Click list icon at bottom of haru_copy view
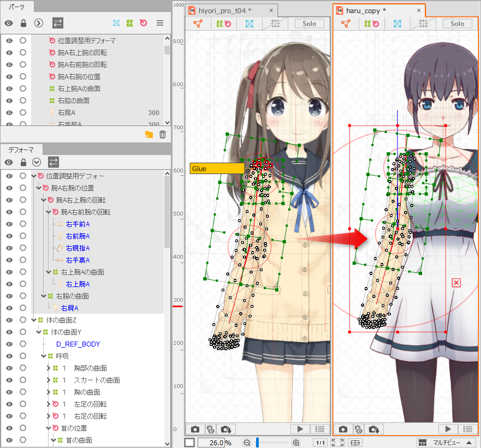The height and width of the screenshot is (448, 481). pos(468,429)
